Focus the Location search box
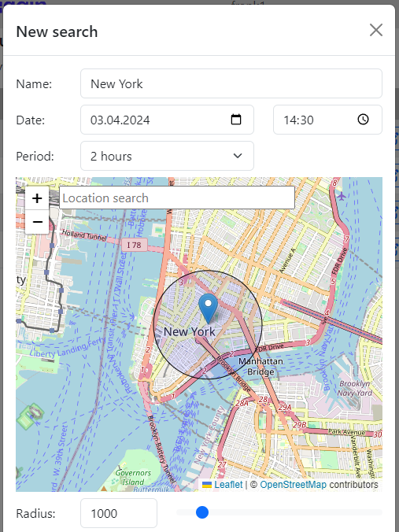The width and height of the screenshot is (399, 532). [x=177, y=198]
